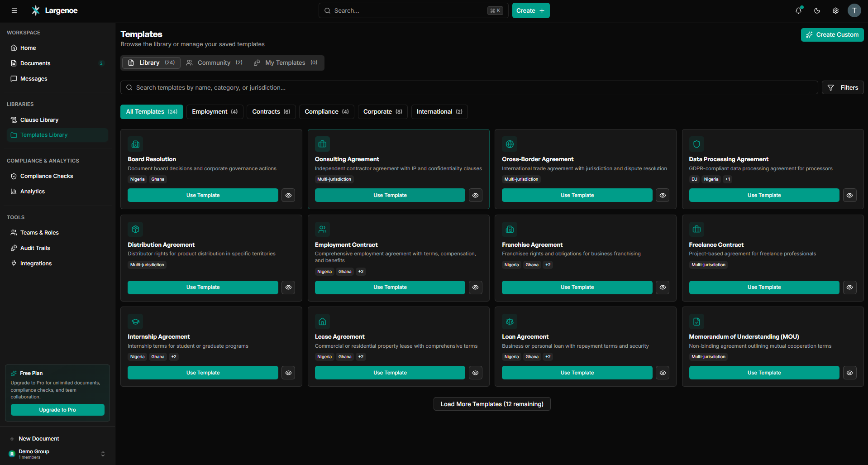Filter by International category
868x465 pixels.
(439, 112)
